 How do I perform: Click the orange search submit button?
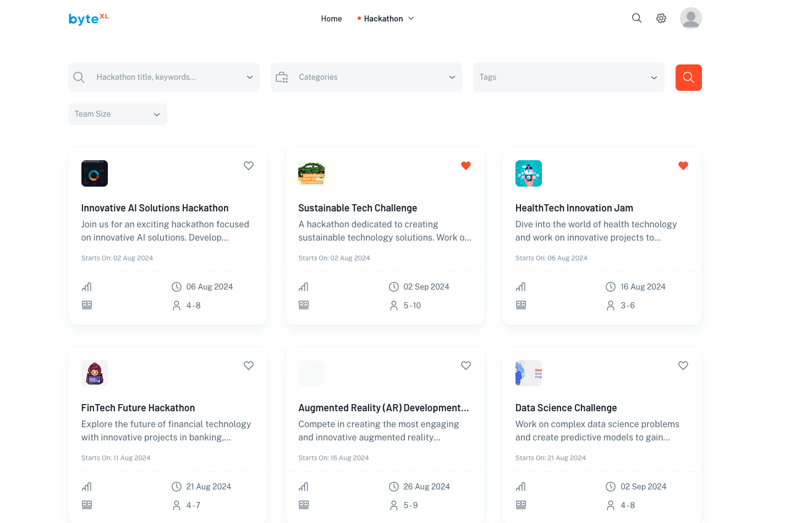(688, 78)
